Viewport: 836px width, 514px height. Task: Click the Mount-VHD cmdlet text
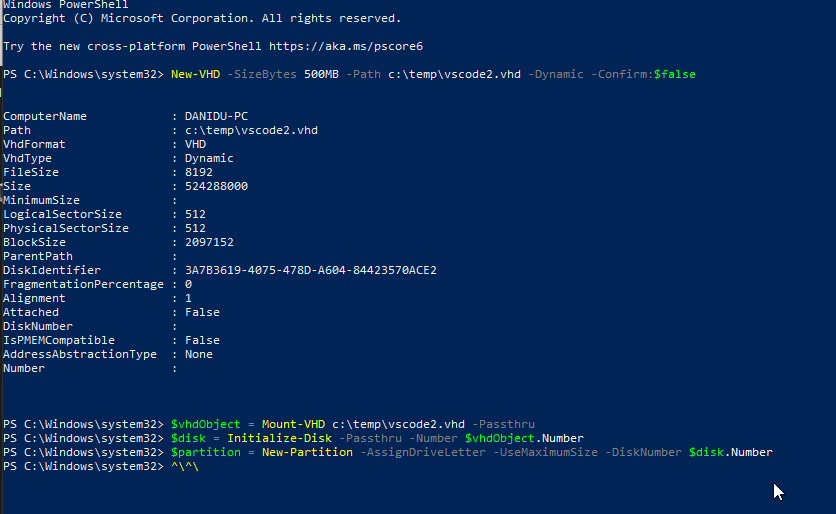click(293, 424)
